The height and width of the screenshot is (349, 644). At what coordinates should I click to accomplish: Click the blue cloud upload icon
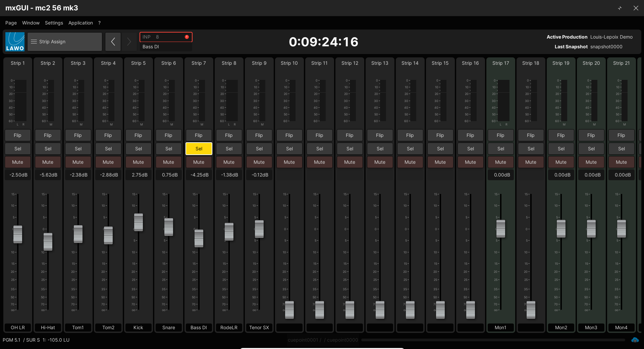coord(635,340)
